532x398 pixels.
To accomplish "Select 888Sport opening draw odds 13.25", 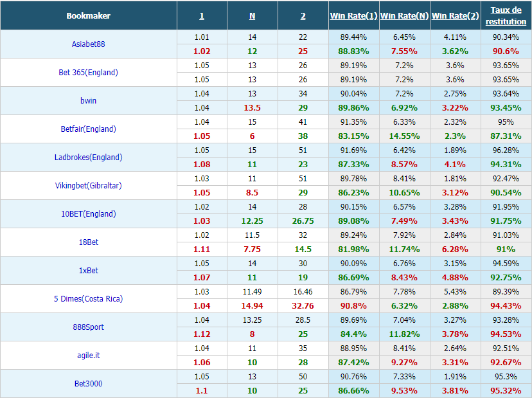I will click(x=252, y=320).
